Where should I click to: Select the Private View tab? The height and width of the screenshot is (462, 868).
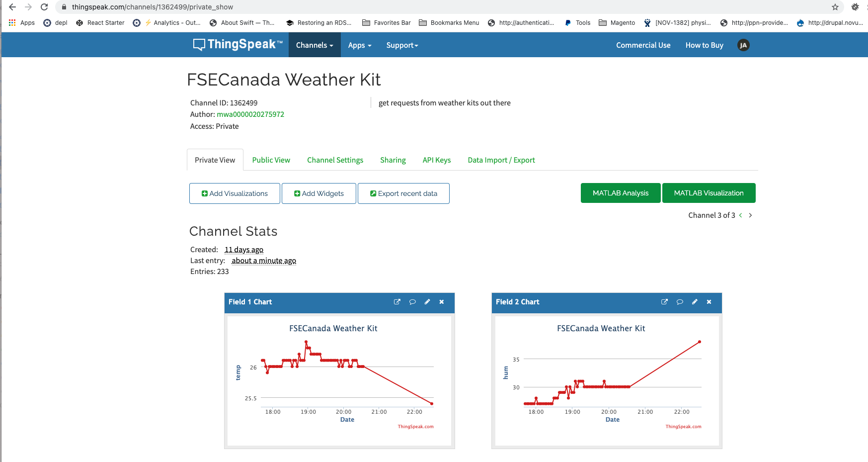click(215, 160)
